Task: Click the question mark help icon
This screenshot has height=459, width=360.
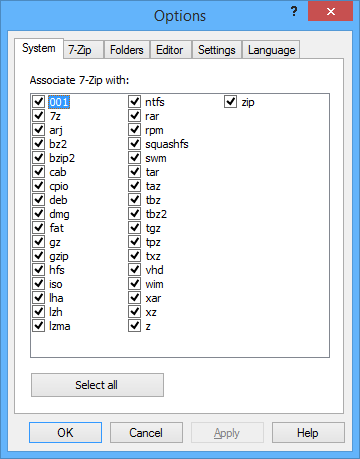Action: point(294,12)
